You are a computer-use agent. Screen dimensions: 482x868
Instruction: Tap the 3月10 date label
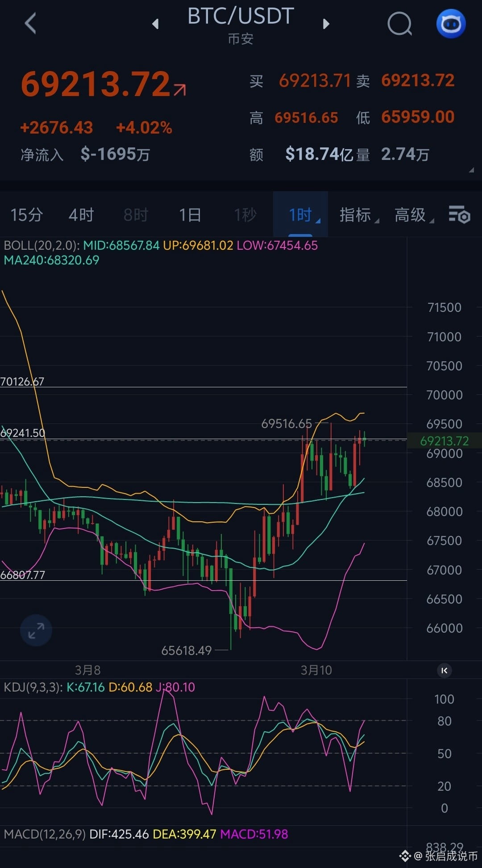point(316,670)
